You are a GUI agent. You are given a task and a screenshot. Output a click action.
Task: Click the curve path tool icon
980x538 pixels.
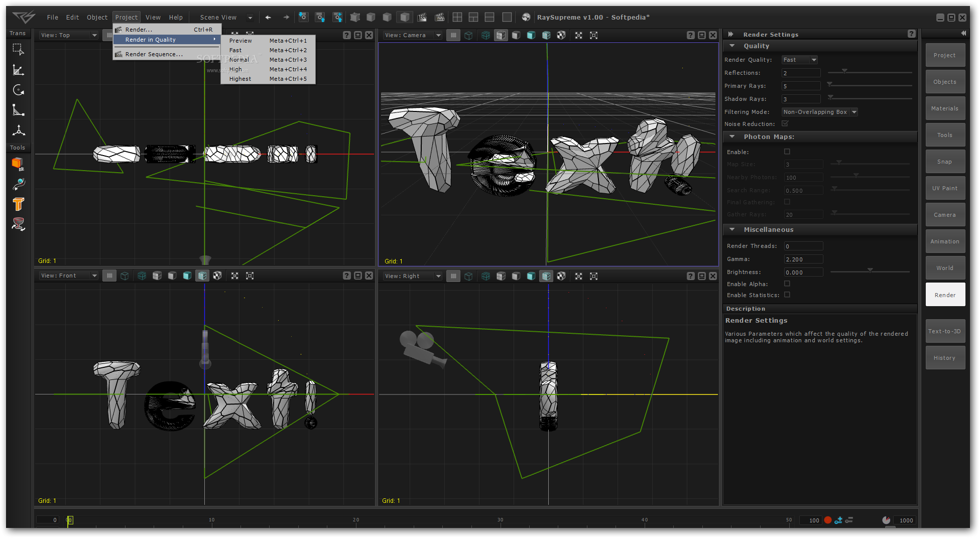[x=18, y=184]
